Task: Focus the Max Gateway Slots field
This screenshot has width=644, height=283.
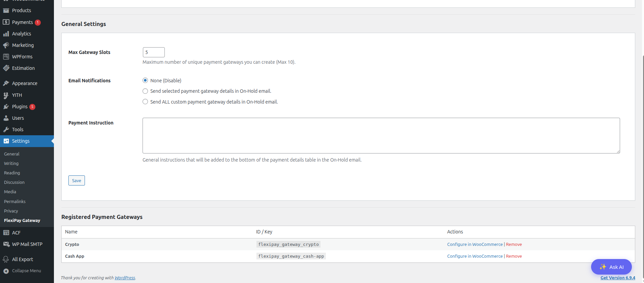Action: click(154, 52)
